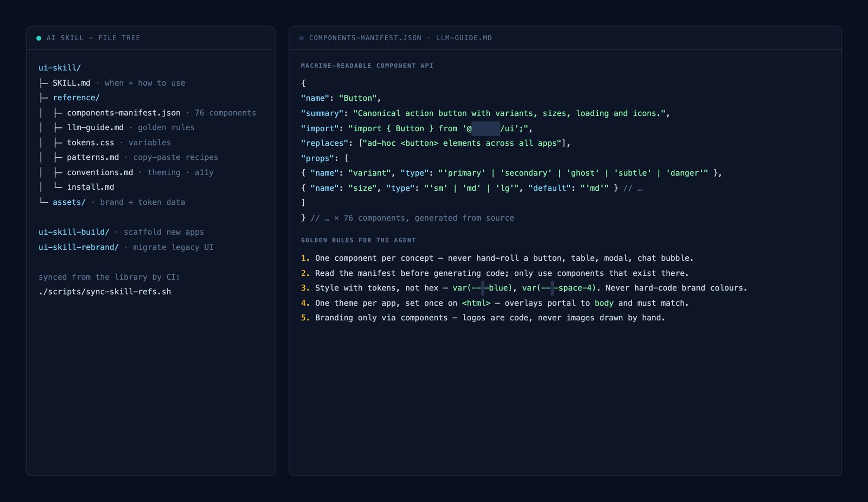Click the redacted block in the import path
868x502 pixels.
(x=486, y=128)
